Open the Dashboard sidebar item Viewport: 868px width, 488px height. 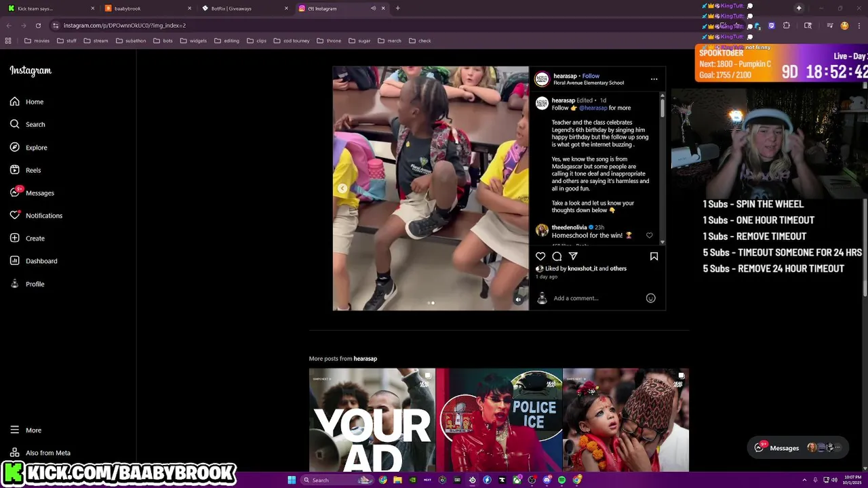(x=34, y=261)
